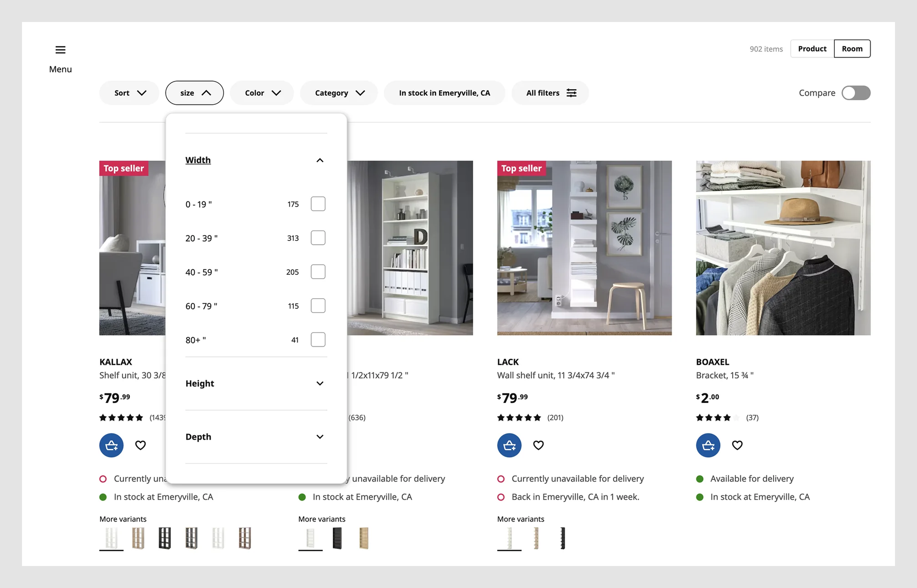This screenshot has width=917, height=588.
Task: Select the fifth KALLAX variant, high-gloss white
Action: 218,538
